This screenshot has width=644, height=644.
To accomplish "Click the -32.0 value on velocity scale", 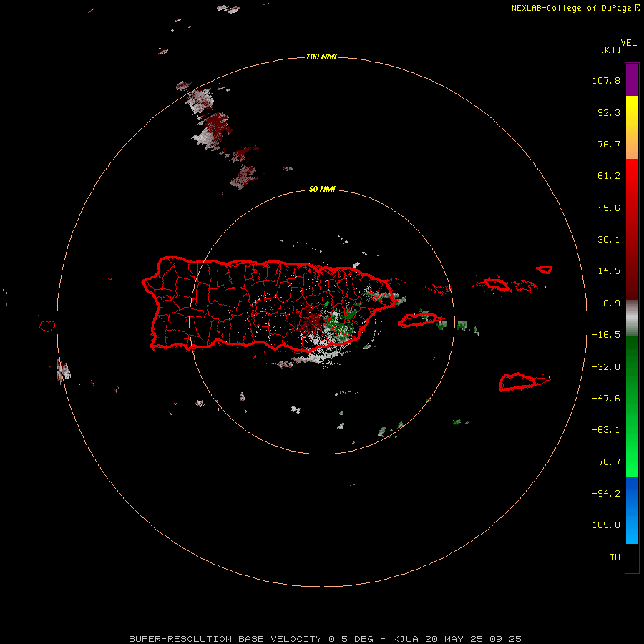I will pos(606,367).
